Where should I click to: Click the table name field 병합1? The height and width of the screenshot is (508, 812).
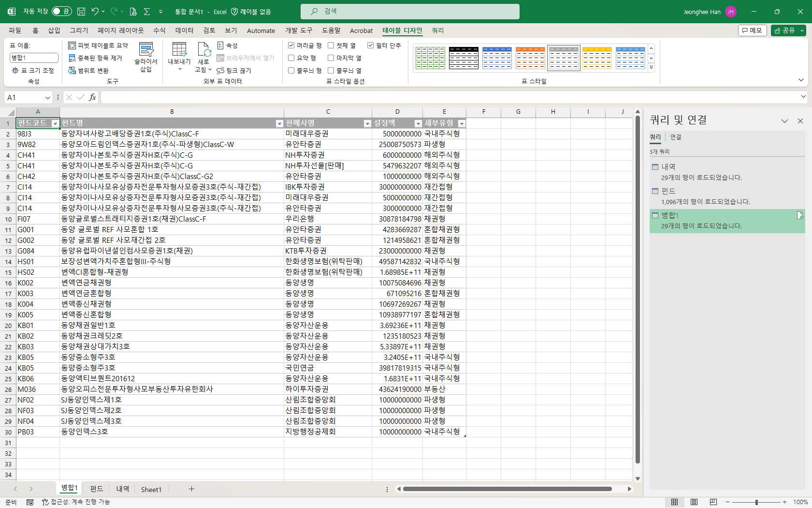click(x=34, y=58)
